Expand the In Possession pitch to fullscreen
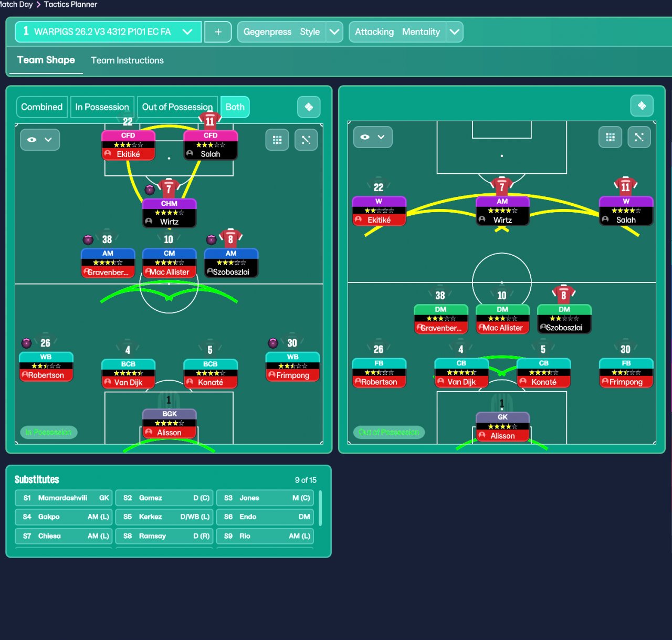 click(x=306, y=140)
